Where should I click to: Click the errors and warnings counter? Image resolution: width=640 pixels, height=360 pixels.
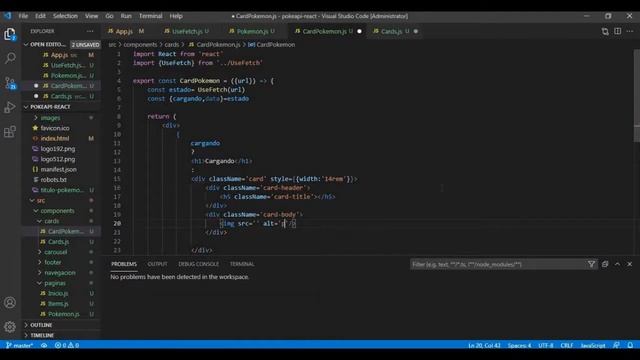(x=67, y=345)
